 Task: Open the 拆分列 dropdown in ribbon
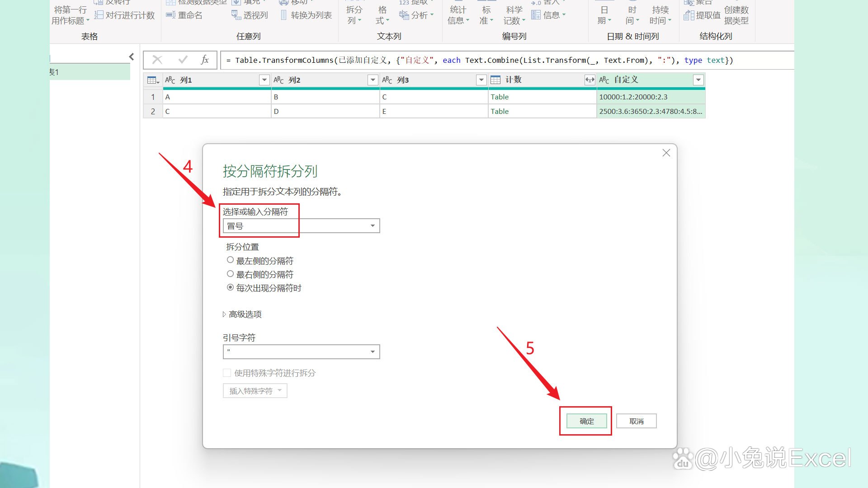pos(354,15)
